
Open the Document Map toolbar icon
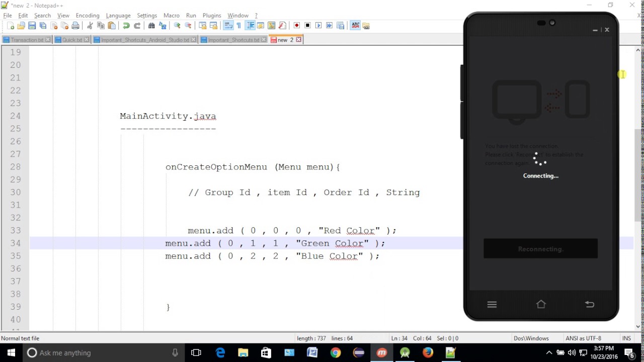click(272, 26)
